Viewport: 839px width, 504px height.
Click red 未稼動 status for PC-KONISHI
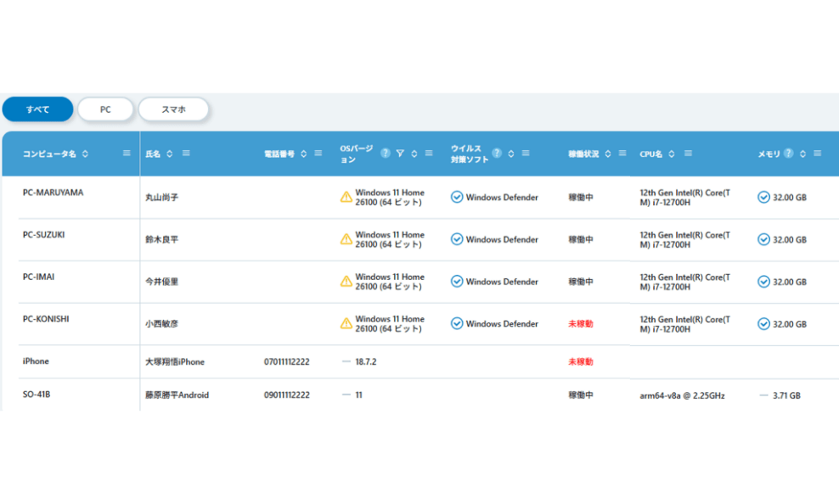pos(581,324)
